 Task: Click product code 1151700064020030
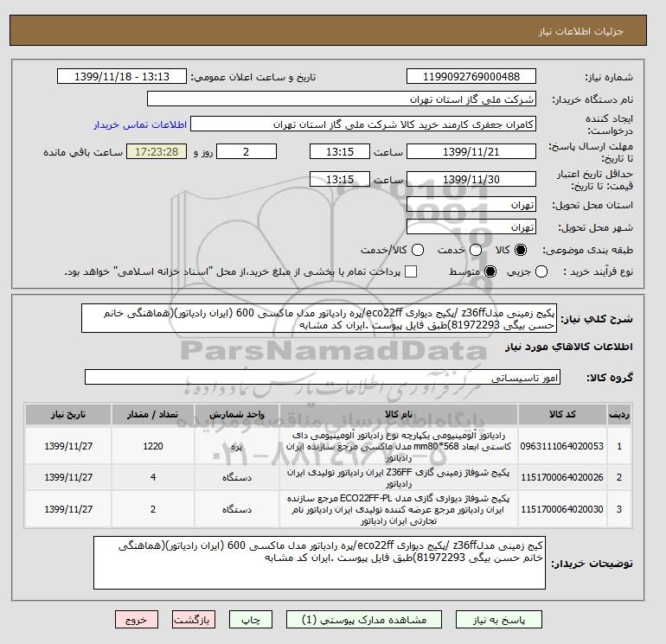click(x=562, y=509)
